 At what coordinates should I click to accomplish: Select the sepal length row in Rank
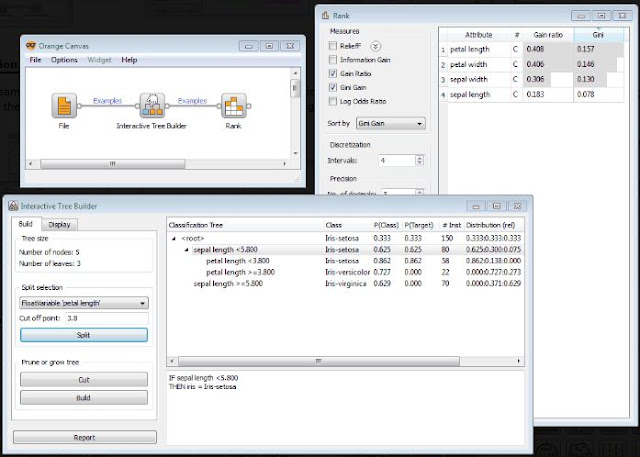click(x=531, y=95)
